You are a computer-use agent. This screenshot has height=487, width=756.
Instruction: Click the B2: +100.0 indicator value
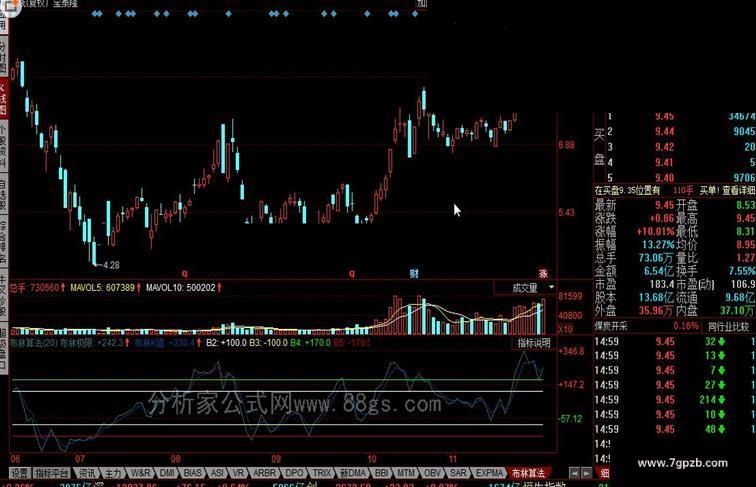pyautogui.click(x=226, y=343)
